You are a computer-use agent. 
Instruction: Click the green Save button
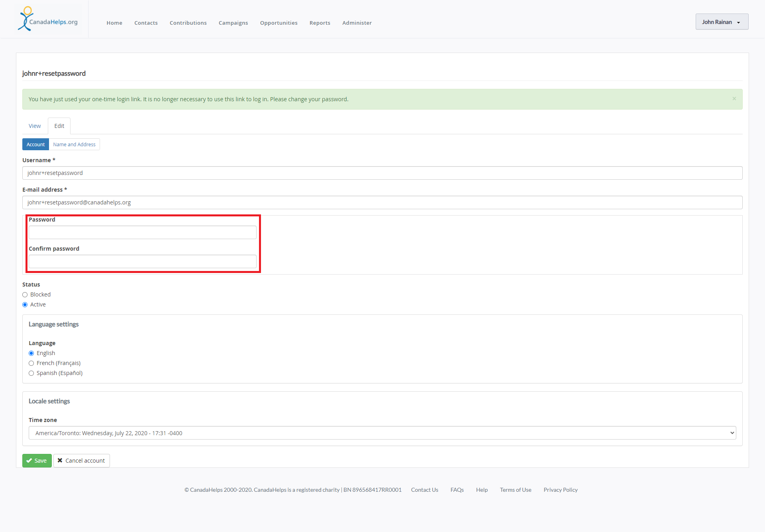[37, 461]
